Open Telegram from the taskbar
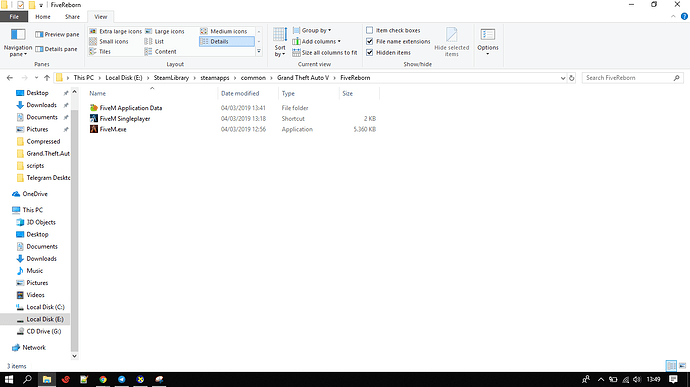The height and width of the screenshot is (387, 690). [x=121, y=379]
